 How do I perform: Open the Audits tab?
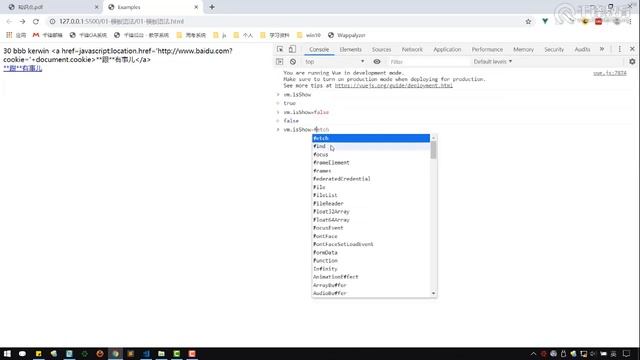tap(582, 49)
